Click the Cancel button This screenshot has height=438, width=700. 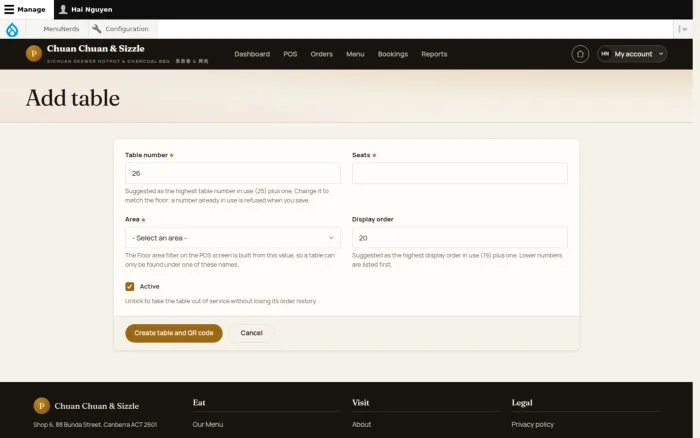pos(251,333)
